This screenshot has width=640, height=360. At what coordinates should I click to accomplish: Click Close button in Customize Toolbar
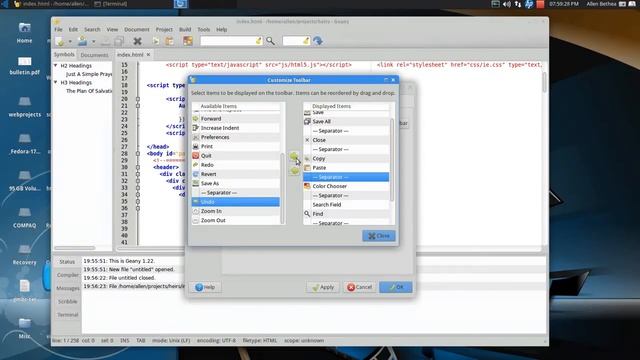pyautogui.click(x=379, y=236)
